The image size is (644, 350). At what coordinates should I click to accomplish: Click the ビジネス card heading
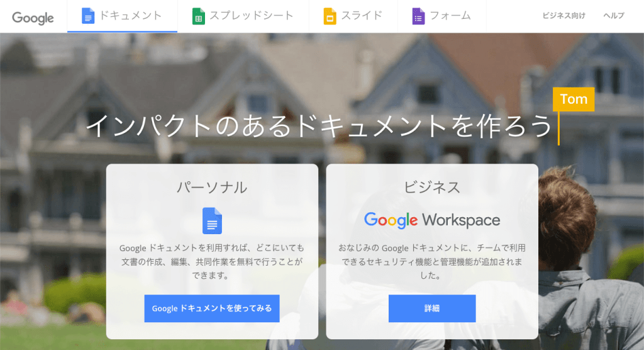pos(432,187)
